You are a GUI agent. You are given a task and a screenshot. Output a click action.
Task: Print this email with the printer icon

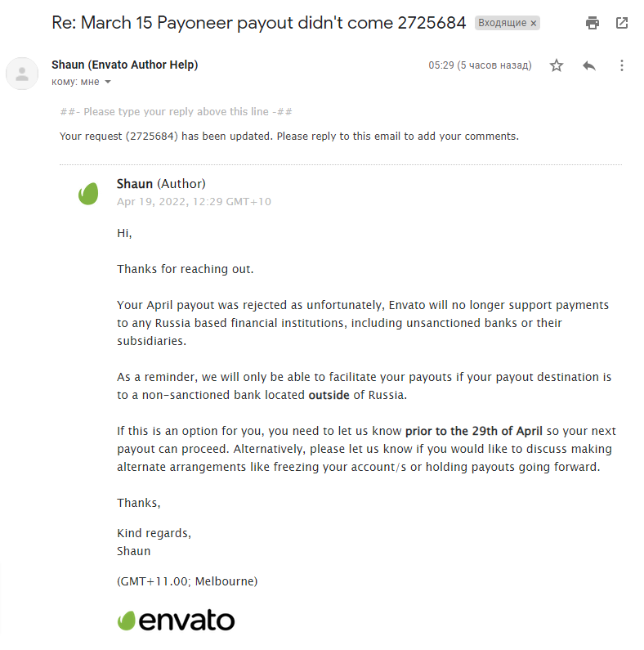[593, 23]
